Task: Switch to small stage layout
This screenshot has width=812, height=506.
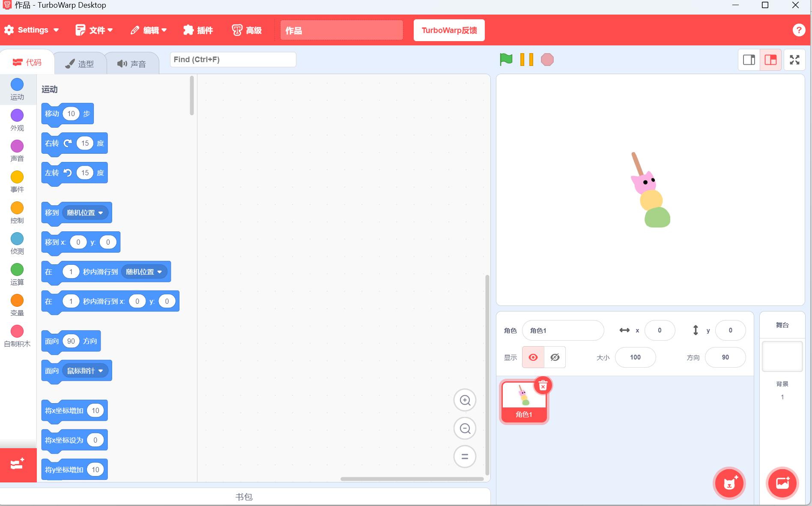Action: [749, 60]
